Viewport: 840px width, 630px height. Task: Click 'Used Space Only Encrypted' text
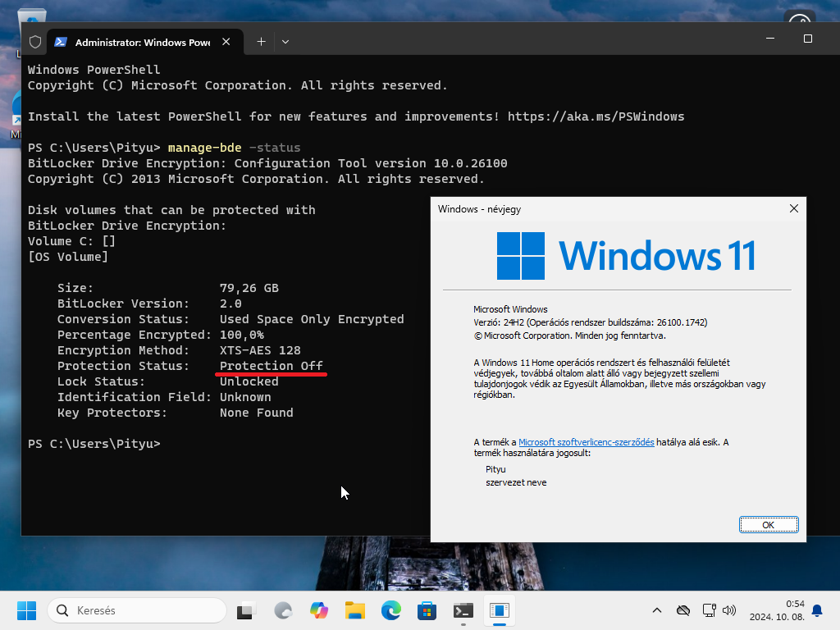312,319
